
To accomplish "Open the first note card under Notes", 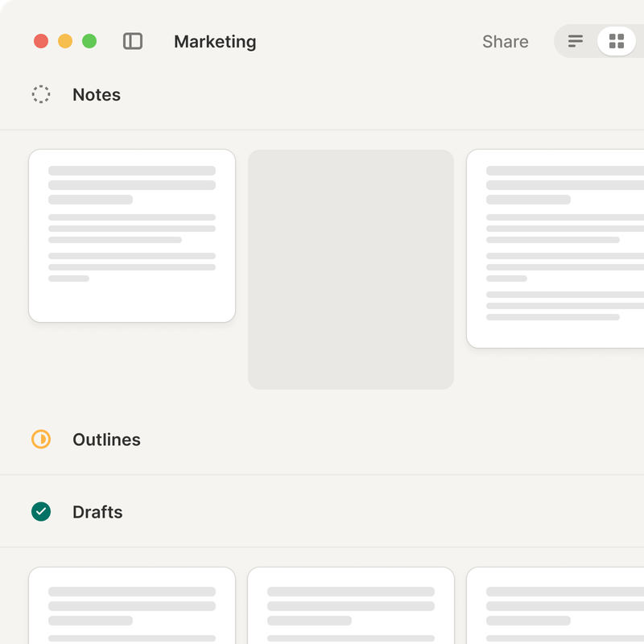I will coord(131,236).
